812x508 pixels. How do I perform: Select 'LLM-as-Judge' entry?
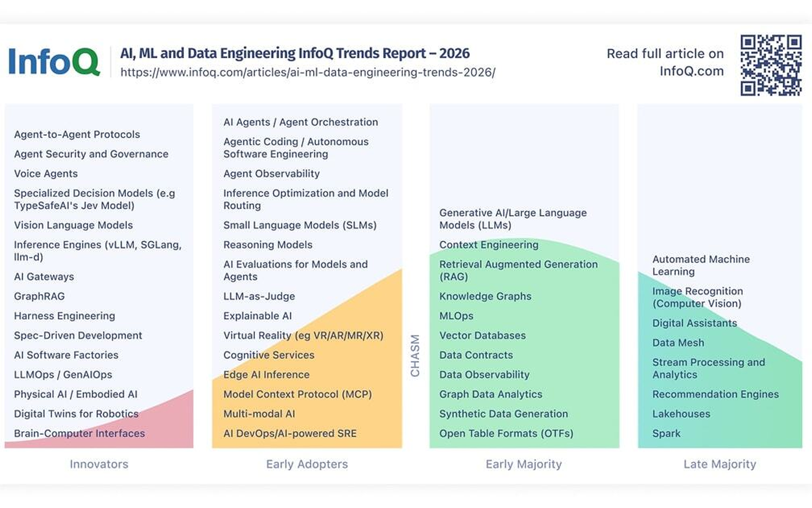259,296
